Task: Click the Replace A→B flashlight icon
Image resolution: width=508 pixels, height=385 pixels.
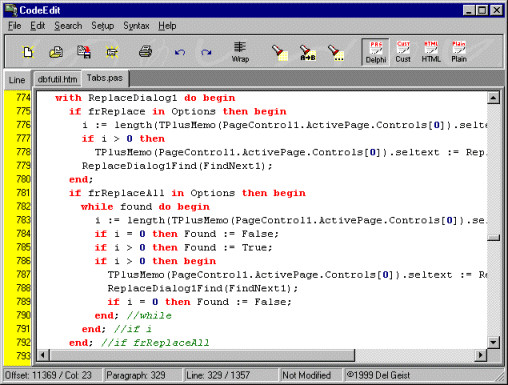Action: [308, 52]
